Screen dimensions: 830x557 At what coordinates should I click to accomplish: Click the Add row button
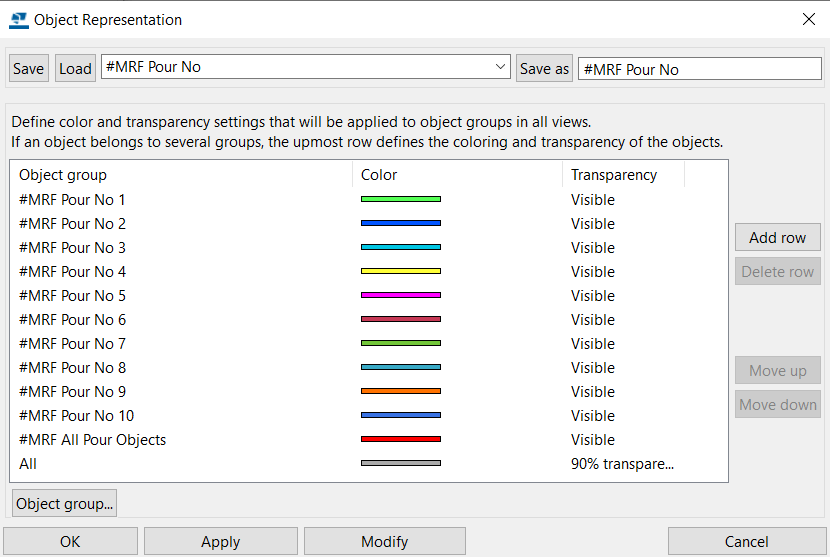(778, 238)
